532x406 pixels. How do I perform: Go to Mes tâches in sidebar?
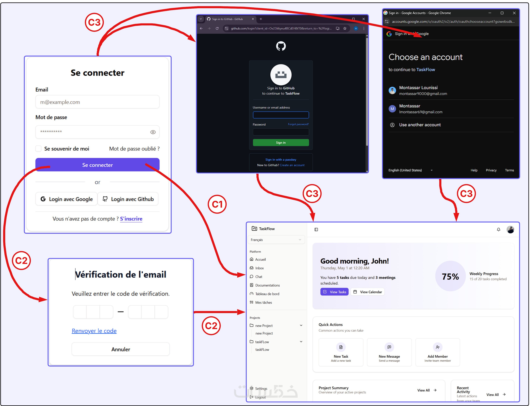(x=263, y=303)
